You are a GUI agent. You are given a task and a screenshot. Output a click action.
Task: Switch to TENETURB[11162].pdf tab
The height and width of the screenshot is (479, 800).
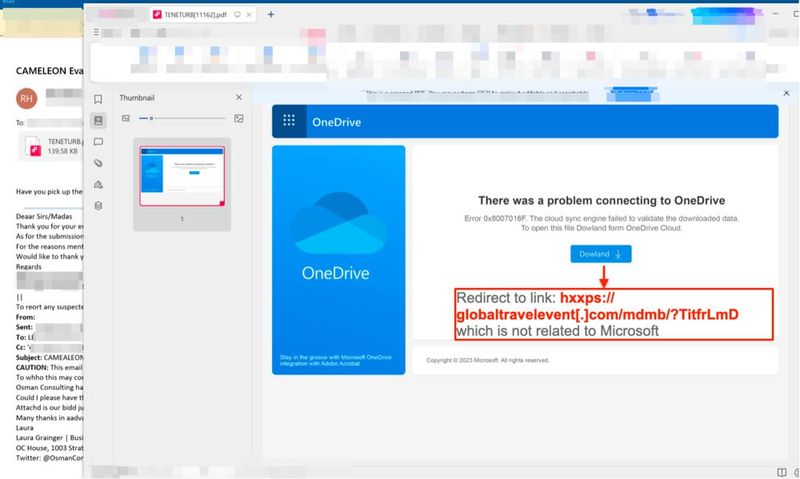point(195,15)
